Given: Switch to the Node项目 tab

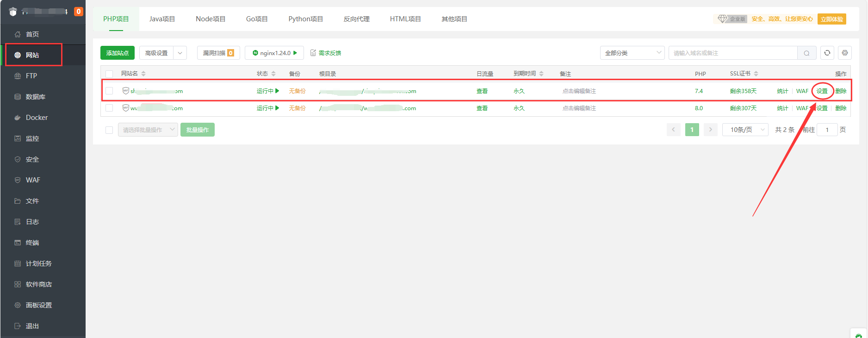Looking at the screenshot, I should [211, 19].
